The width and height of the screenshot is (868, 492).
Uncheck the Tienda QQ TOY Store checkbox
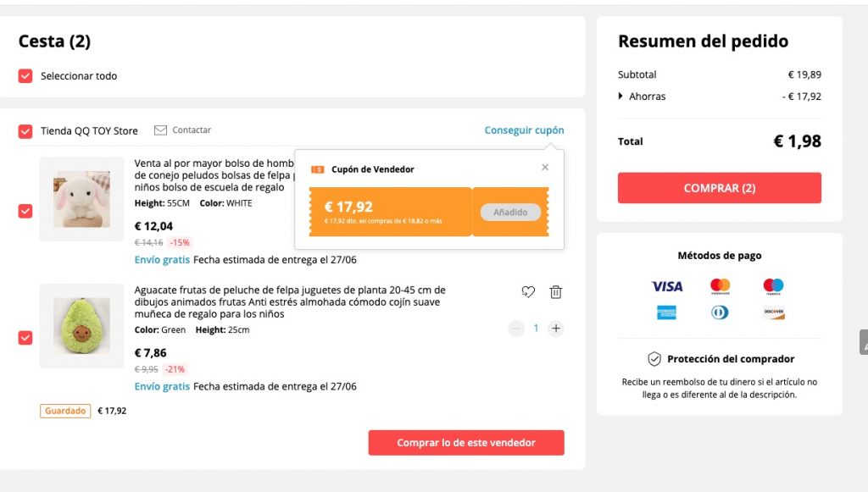[x=25, y=131]
